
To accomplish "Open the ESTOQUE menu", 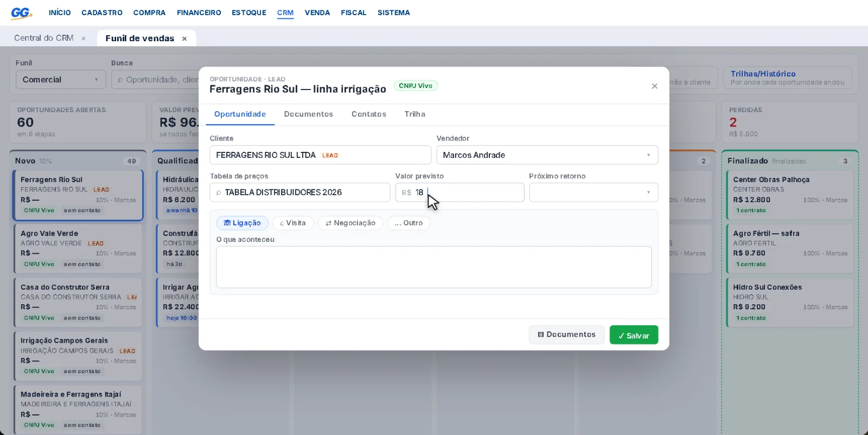I will click(x=249, y=12).
